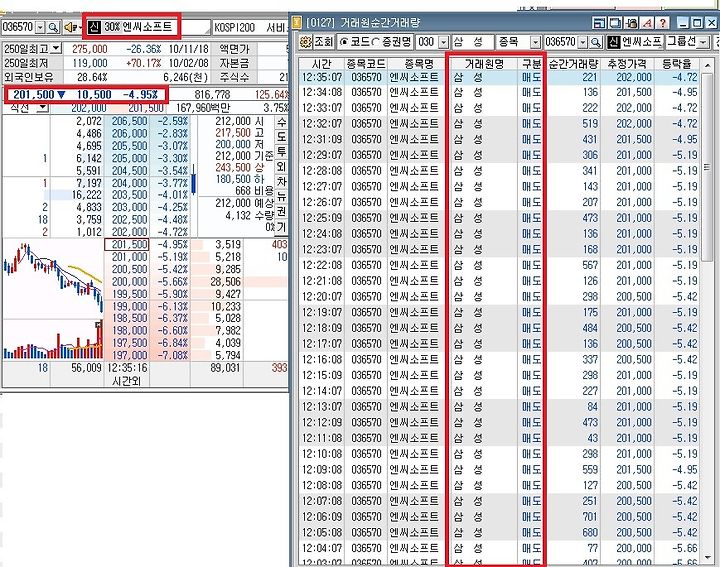Viewport: 720px width, 567px height.
Task: Open the 직전 dropdown arrow
Action: [x=43, y=108]
